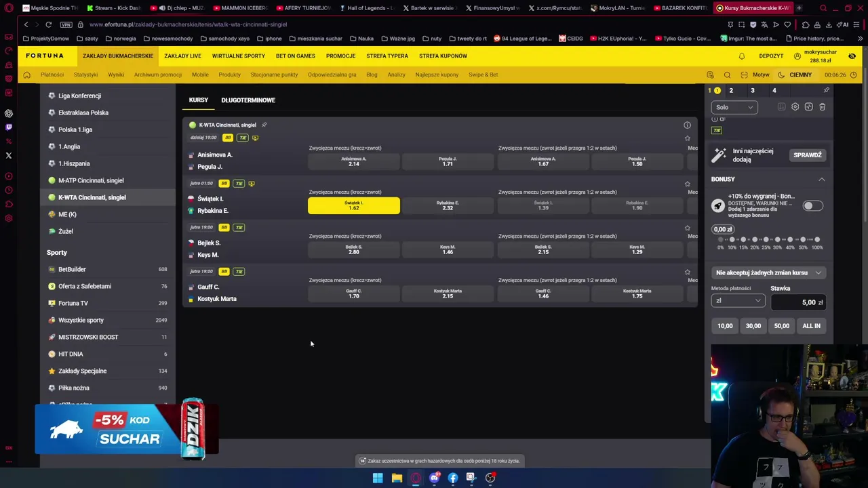868x488 pixels.
Task: Open the Twitch icon in browser sidebar
Action: (x=9, y=127)
